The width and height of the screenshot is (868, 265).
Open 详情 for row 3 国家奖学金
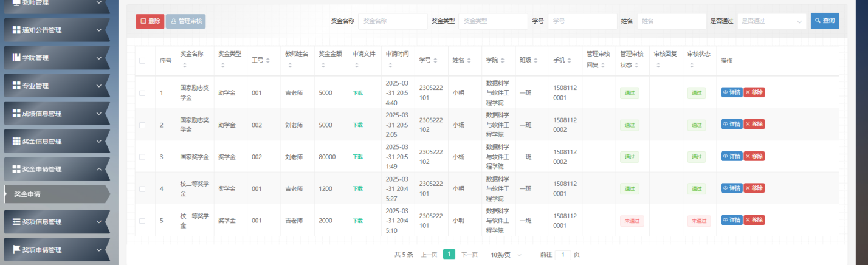pos(731,156)
